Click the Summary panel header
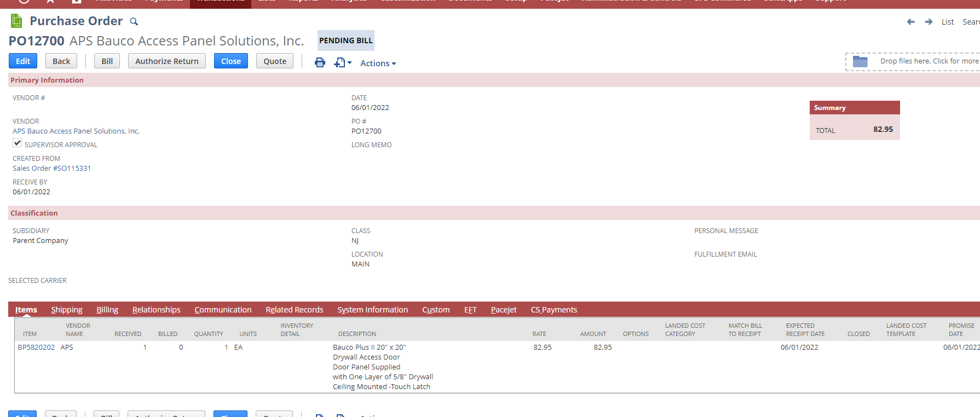980x417 pixels. [855, 108]
